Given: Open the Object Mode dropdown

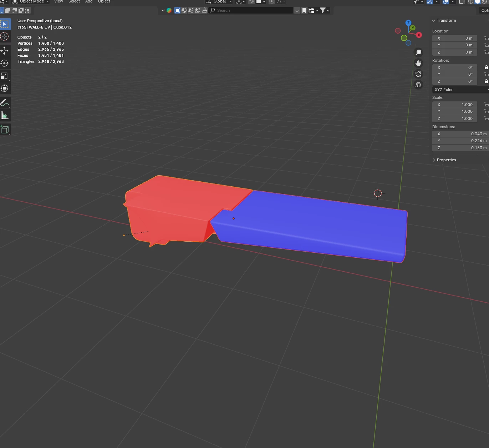Looking at the screenshot, I should tap(31, 2).
